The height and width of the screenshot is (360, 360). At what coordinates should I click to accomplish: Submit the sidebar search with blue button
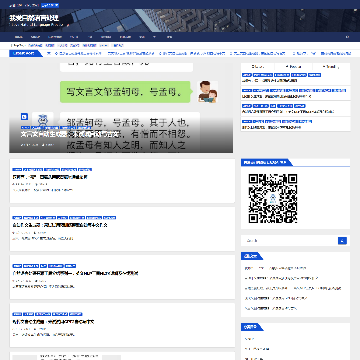[x=342, y=241]
